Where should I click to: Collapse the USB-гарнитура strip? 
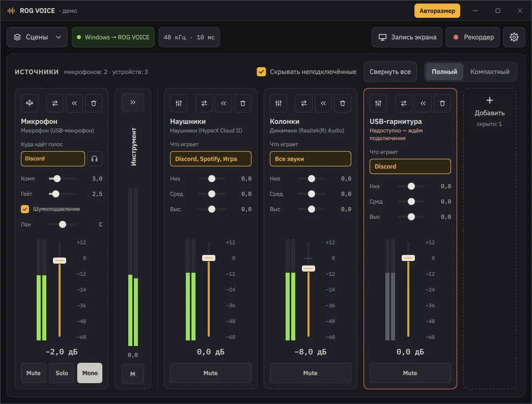(423, 103)
